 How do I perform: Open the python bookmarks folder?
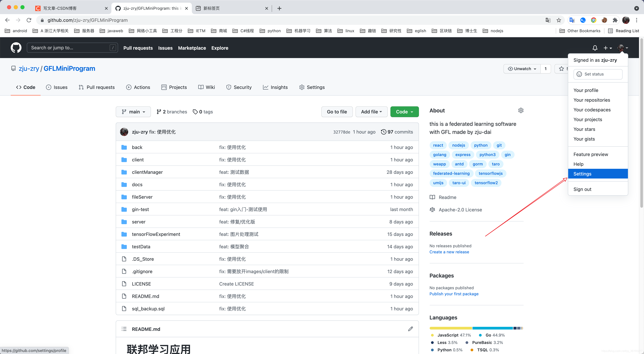coord(270,31)
